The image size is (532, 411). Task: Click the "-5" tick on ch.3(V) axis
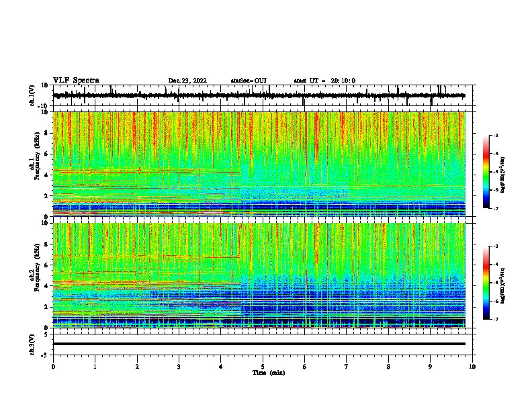pyautogui.click(x=46, y=355)
